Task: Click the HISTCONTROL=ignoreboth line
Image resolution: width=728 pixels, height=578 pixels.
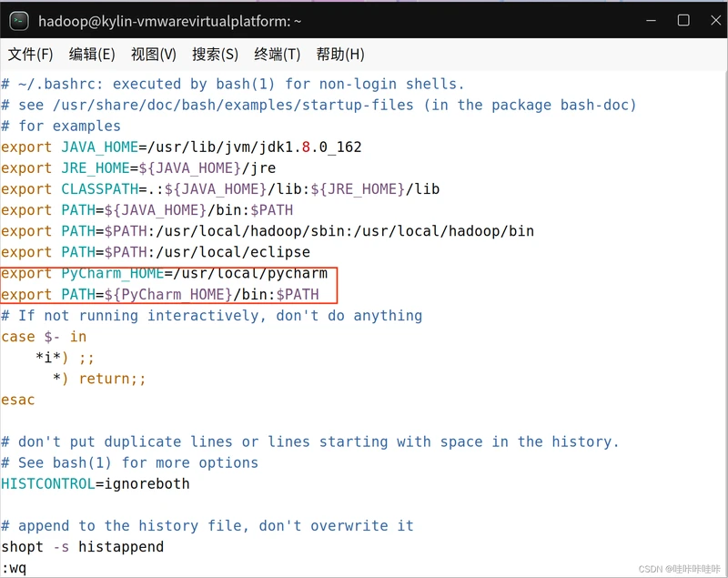Action: click(96, 483)
